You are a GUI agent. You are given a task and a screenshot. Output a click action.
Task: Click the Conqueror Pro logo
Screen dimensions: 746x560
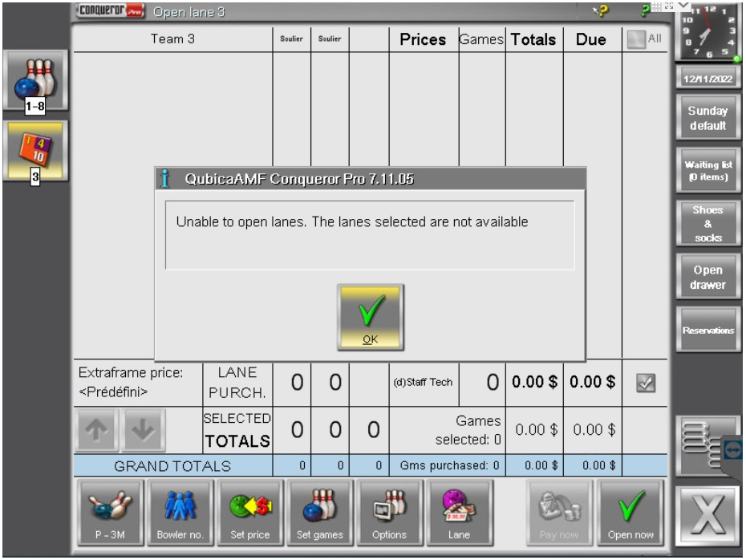pyautogui.click(x=111, y=10)
